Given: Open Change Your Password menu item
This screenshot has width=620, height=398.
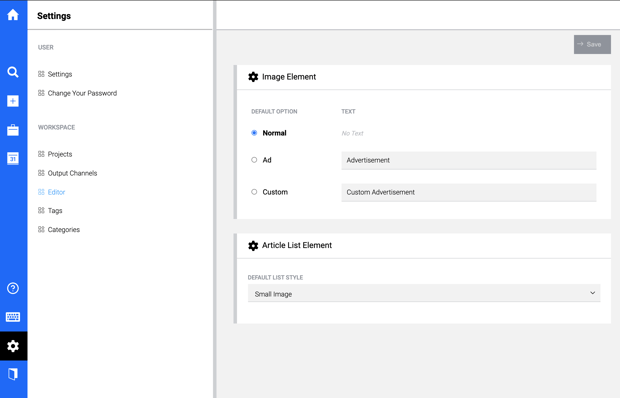Looking at the screenshot, I should 82,93.
